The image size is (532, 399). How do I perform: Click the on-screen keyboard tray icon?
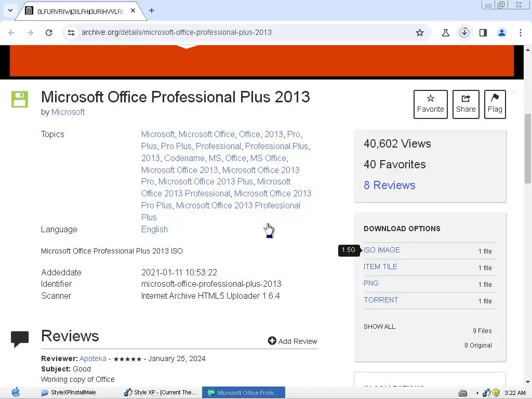(x=463, y=393)
